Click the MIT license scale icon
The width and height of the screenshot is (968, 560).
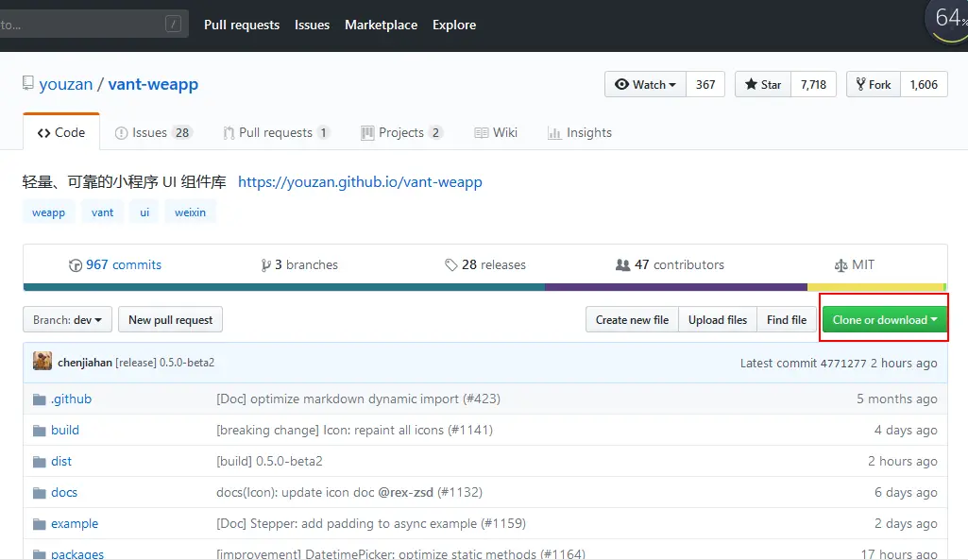click(x=841, y=265)
